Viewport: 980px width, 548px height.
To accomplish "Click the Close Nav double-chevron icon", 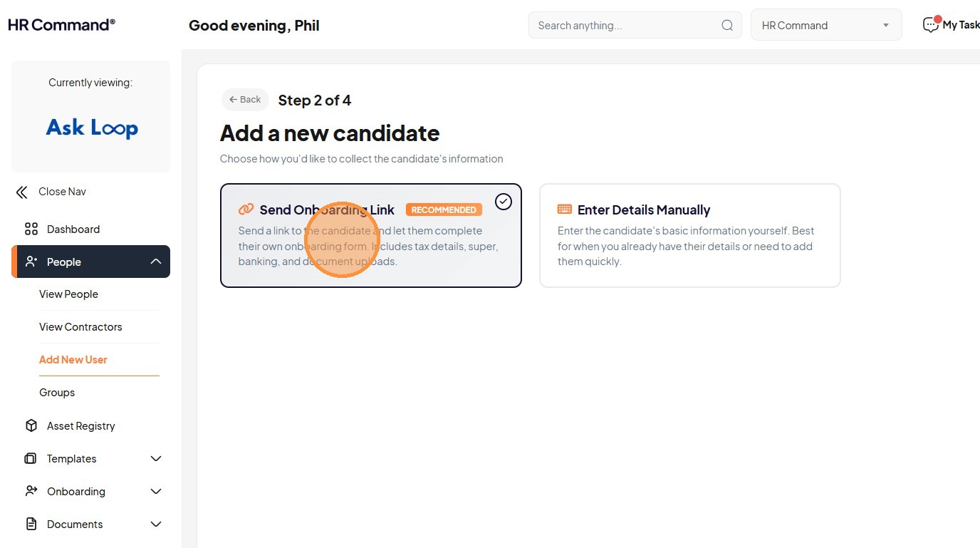I will pyautogui.click(x=22, y=192).
